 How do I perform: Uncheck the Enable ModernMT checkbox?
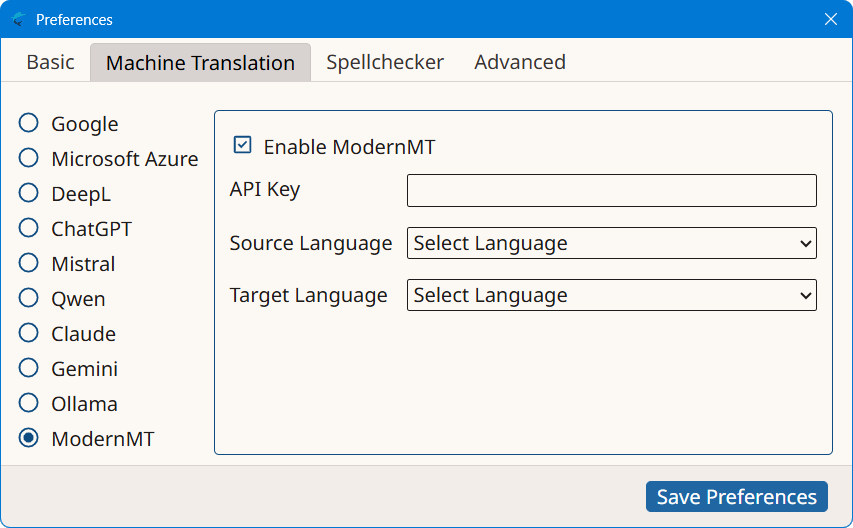pos(242,145)
